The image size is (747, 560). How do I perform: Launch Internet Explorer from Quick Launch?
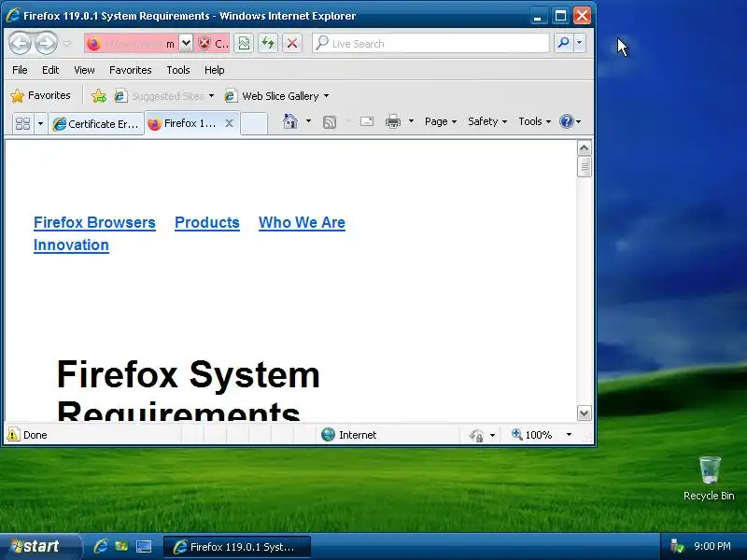[x=101, y=546]
